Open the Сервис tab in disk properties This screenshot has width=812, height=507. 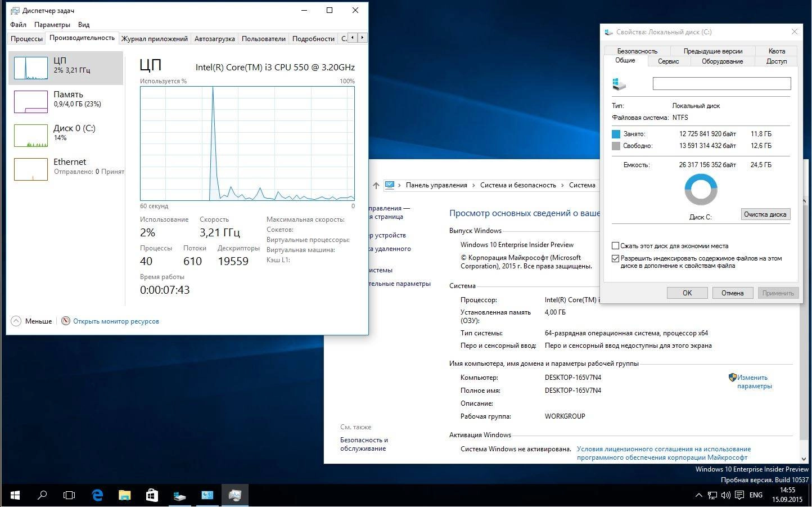point(669,61)
